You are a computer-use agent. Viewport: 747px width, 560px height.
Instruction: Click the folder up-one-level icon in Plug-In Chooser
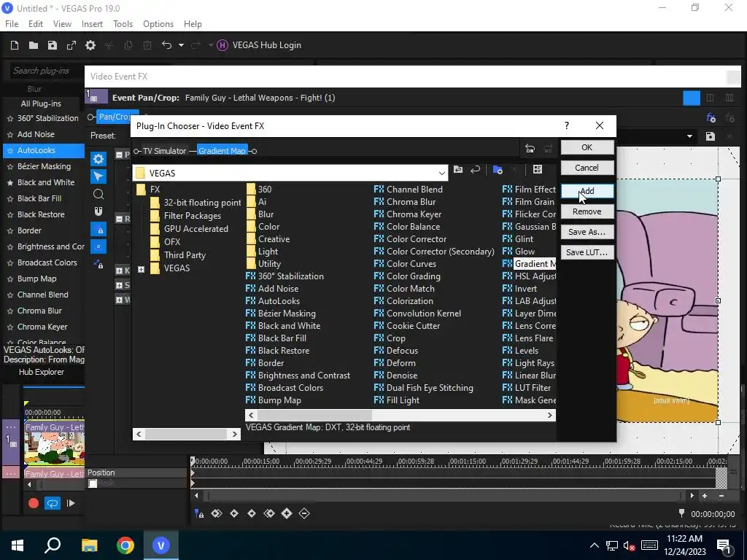tap(458, 170)
